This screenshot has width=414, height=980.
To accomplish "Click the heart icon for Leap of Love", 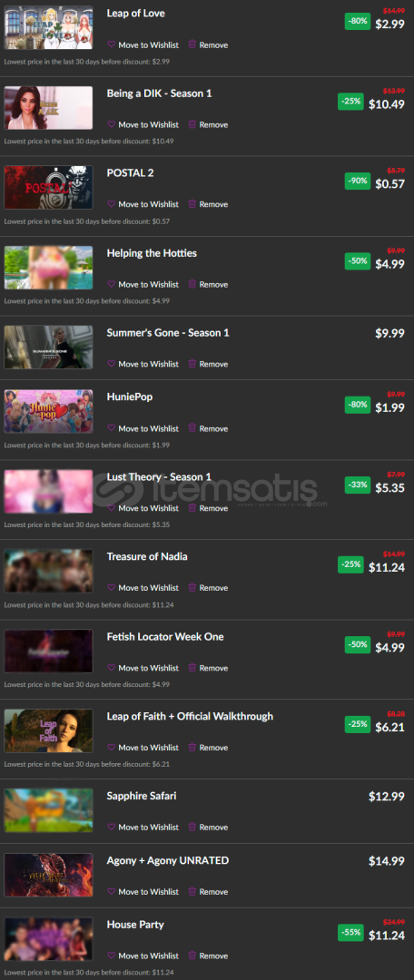I will point(112,45).
